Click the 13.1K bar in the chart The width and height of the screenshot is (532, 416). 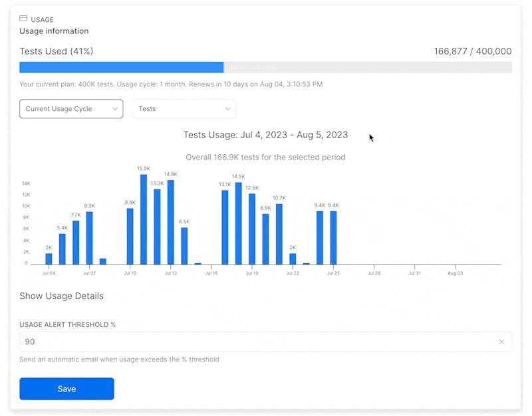pos(225,227)
